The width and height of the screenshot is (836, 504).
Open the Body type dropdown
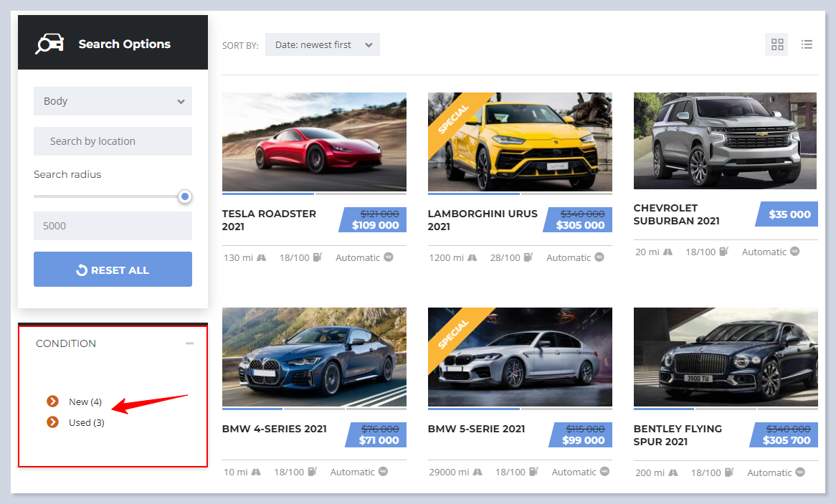coord(113,101)
